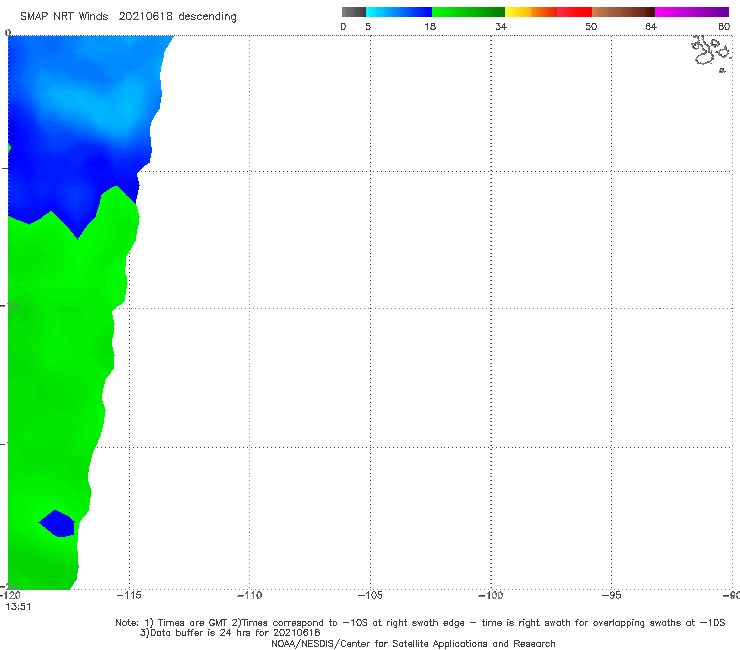Click the small blue patch inside green area
This screenshot has height=650, width=740.
pos(57,523)
